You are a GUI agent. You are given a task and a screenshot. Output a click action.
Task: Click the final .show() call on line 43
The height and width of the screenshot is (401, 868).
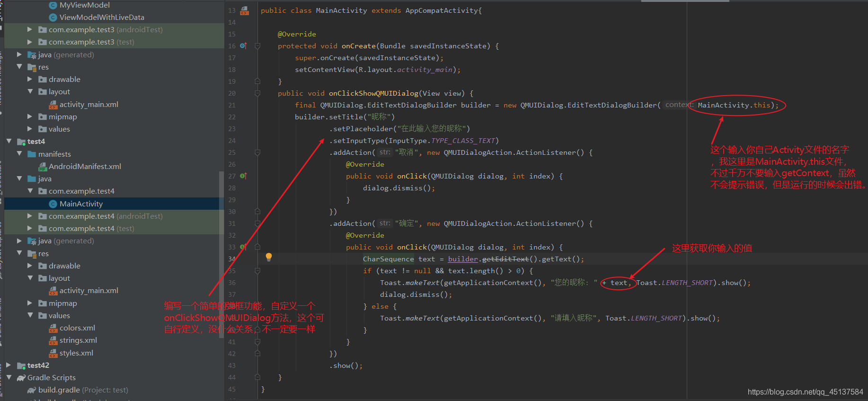(x=346, y=365)
